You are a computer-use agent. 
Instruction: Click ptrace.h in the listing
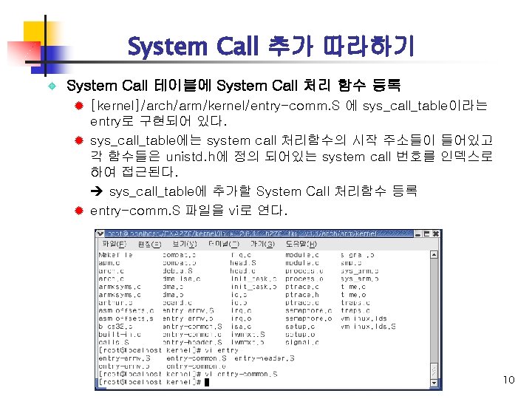[x=302, y=295]
